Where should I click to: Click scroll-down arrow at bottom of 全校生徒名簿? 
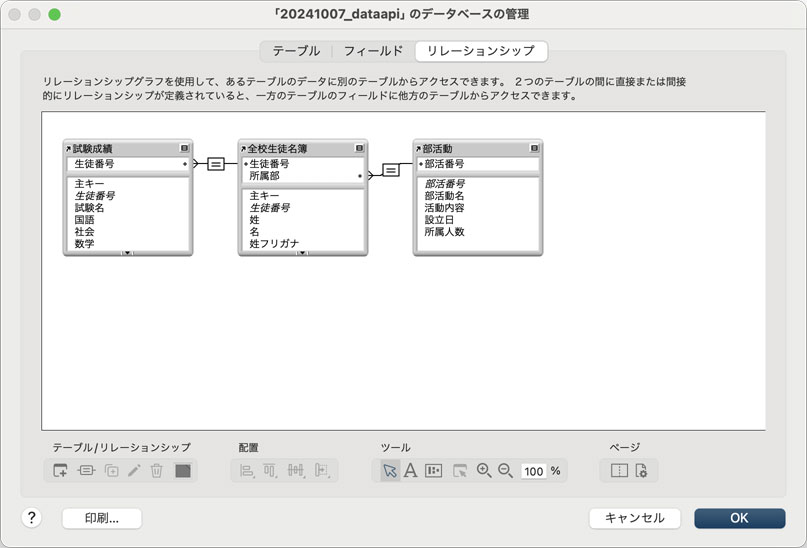302,253
